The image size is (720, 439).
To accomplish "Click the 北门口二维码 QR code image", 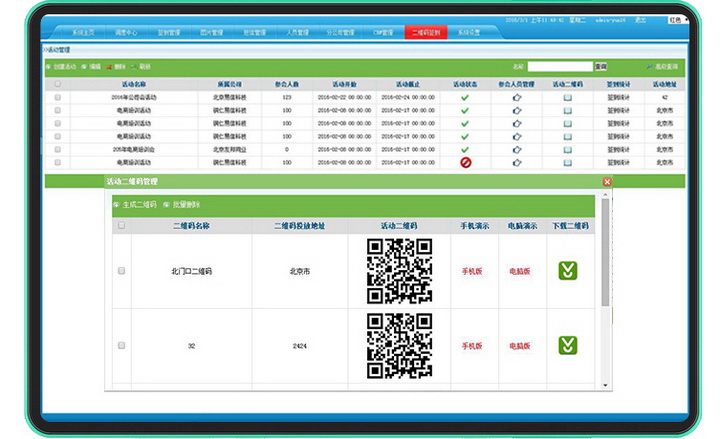I will (x=399, y=271).
